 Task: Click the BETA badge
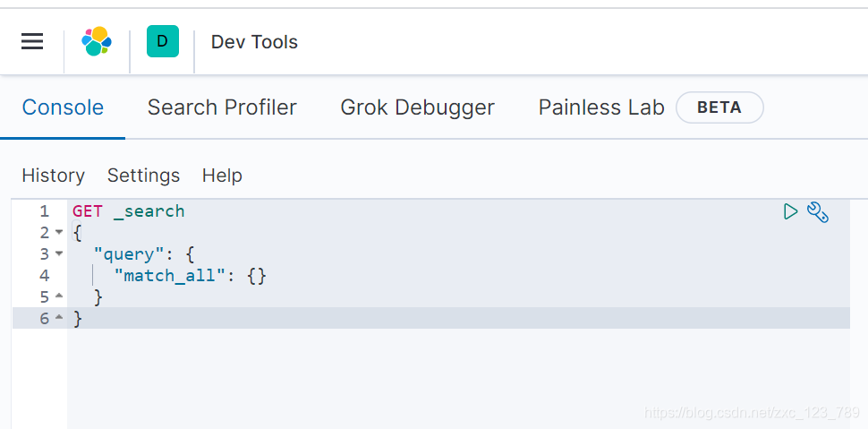click(x=719, y=107)
